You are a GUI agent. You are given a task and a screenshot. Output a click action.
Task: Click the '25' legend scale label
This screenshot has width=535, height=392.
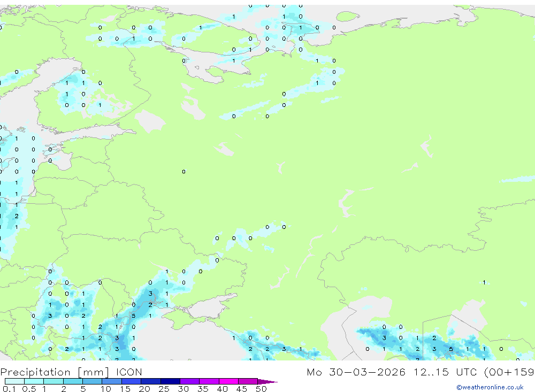(x=164, y=389)
